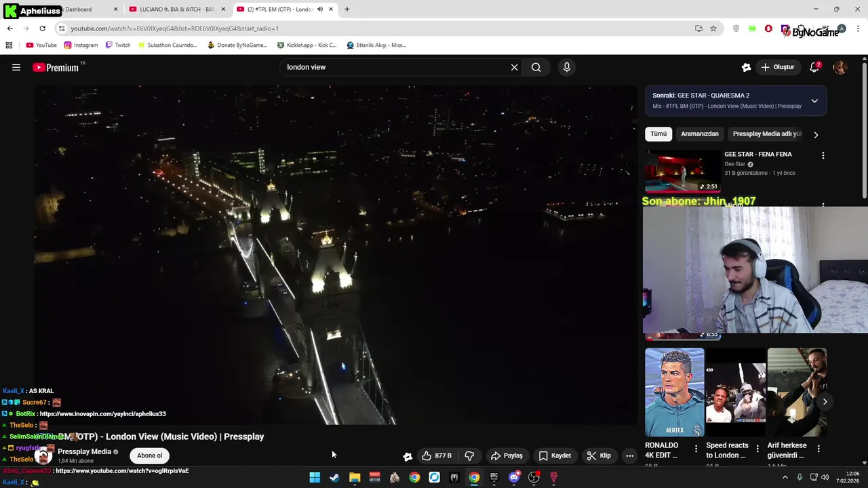Open inovapin link in chat overlay
Viewport: 868px width, 488px height.
pos(102,413)
